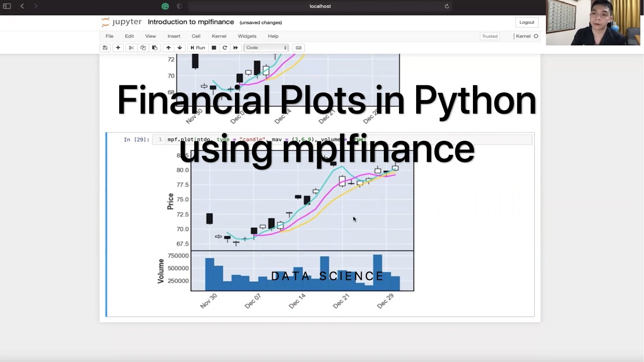This screenshot has width=644, height=362.
Task: Paste cells below icon
Action: click(x=154, y=48)
